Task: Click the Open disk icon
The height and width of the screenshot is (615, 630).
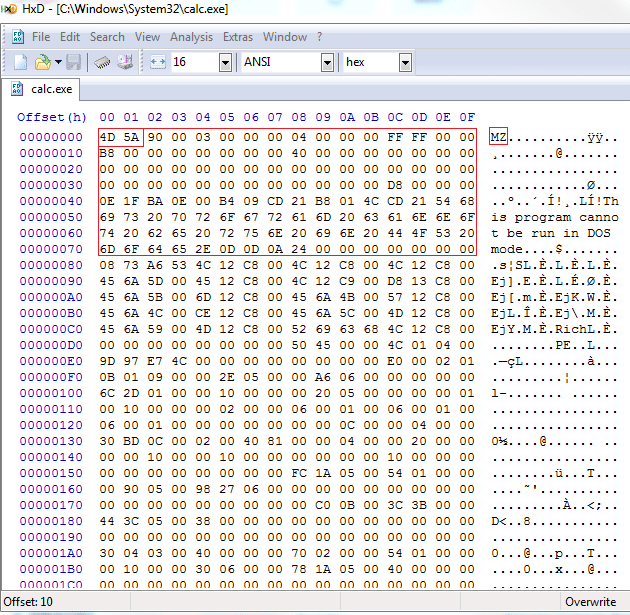Action: click(125, 62)
